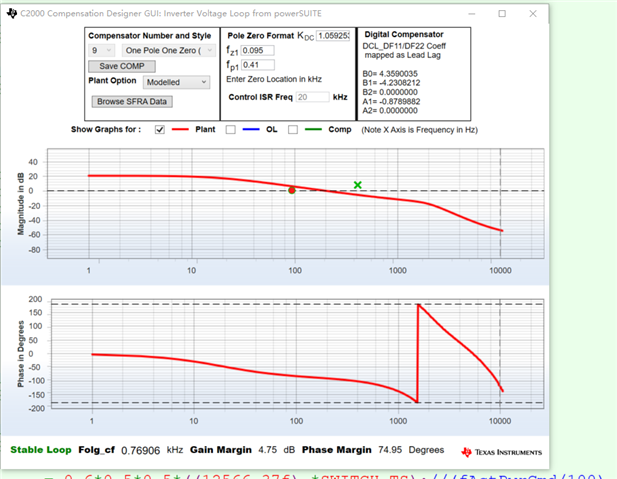617x479 pixels.
Task: Click the Pole Zero Format label
Action: click(260, 35)
